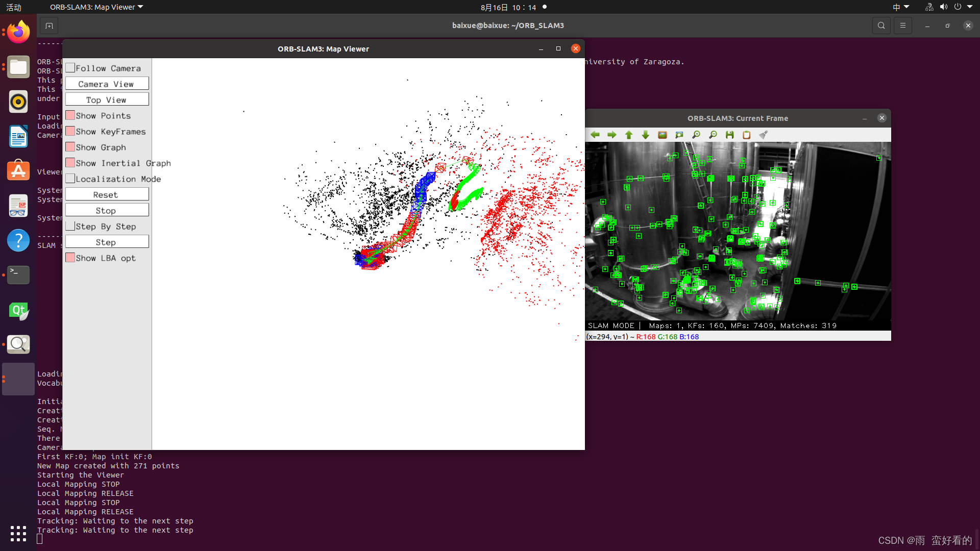Open the Activities overview in top-left corner
This screenshot has height=551, width=980.
(x=14, y=7)
